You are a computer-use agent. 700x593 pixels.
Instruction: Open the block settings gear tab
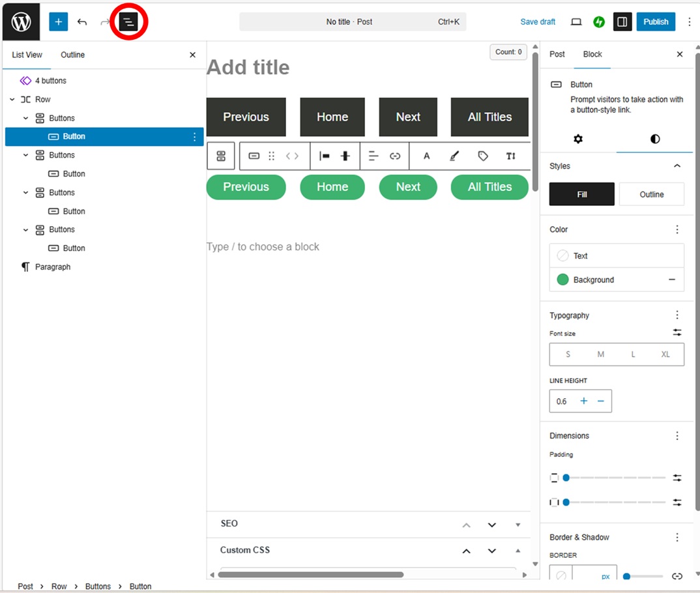pos(577,139)
